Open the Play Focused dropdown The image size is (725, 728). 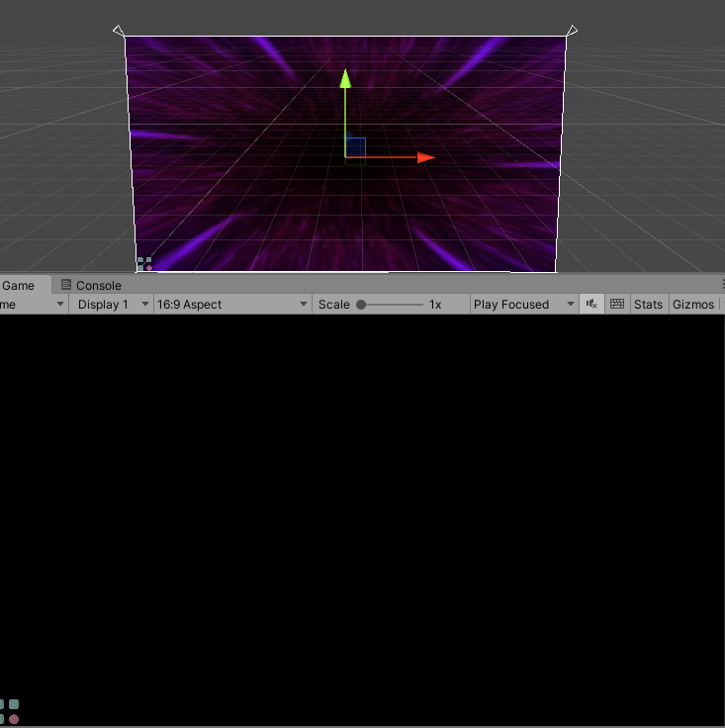(x=524, y=305)
